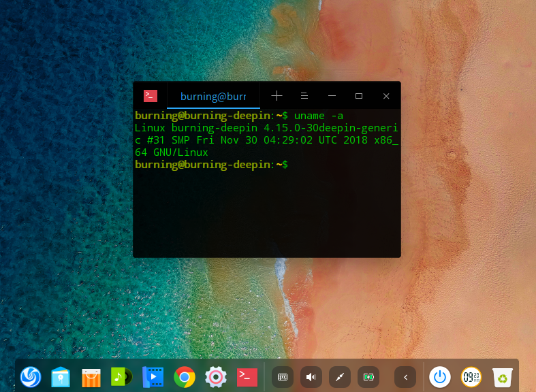Open Google Chrome from the dock
The height and width of the screenshot is (392, 536).
(x=185, y=377)
